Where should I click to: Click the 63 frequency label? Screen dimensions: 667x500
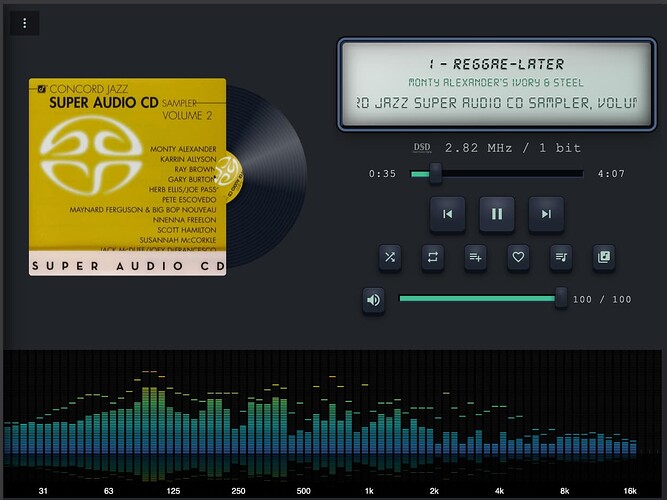point(108,491)
